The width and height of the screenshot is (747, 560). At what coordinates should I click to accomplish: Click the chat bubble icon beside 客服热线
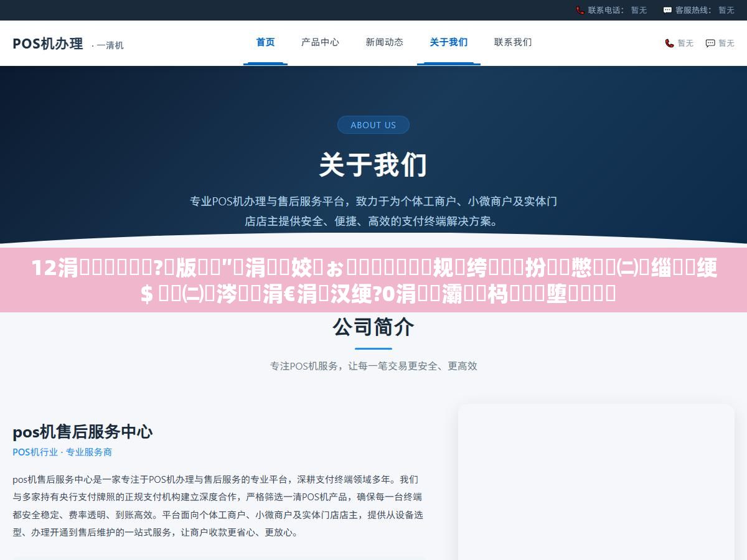(x=667, y=10)
